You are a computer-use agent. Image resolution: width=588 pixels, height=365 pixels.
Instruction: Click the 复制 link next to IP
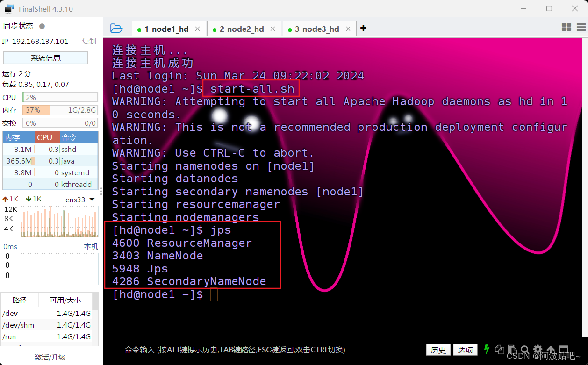pyautogui.click(x=89, y=41)
